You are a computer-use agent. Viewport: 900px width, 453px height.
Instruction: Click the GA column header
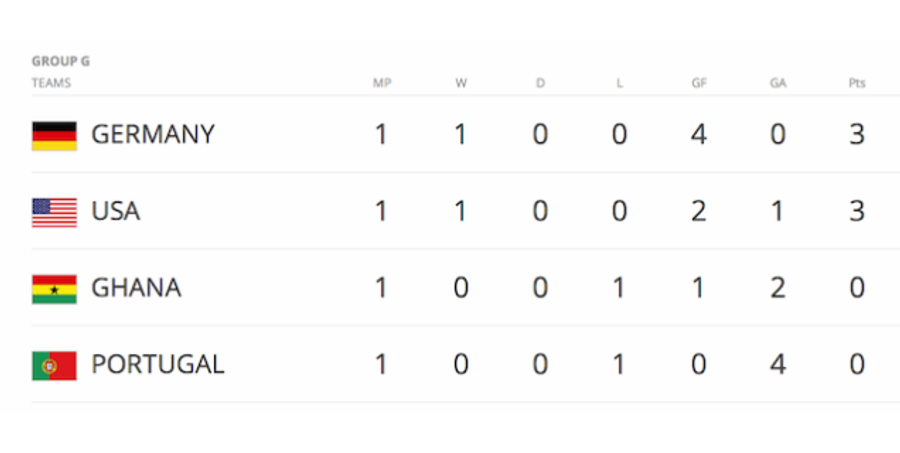pyautogui.click(x=778, y=83)
